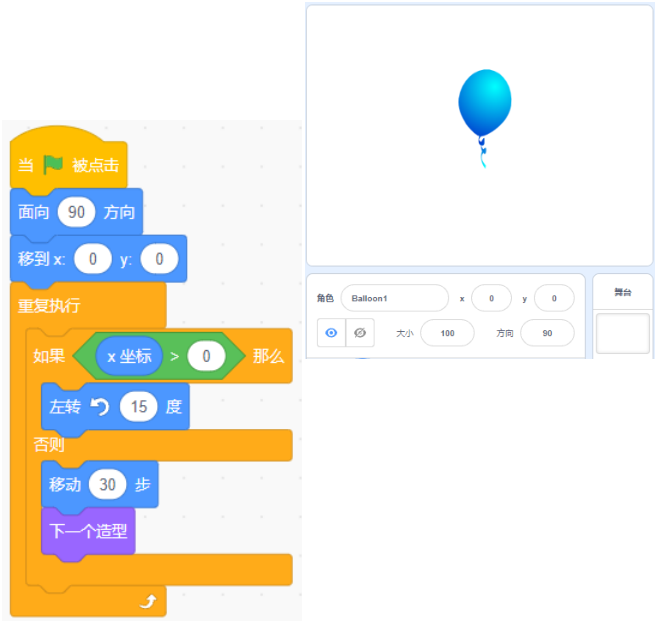Hide the sprite using crossed-eye icon
660x621 pixels.
[x=360, y=333]
